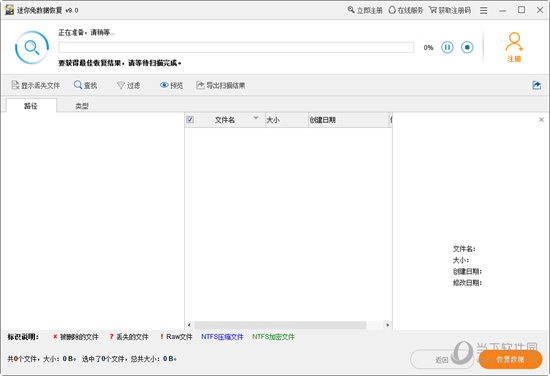The width and height of the screenshot is (550, 376).
Task: Click the 被删除的文件 legend entry
Action: [75, 337]
